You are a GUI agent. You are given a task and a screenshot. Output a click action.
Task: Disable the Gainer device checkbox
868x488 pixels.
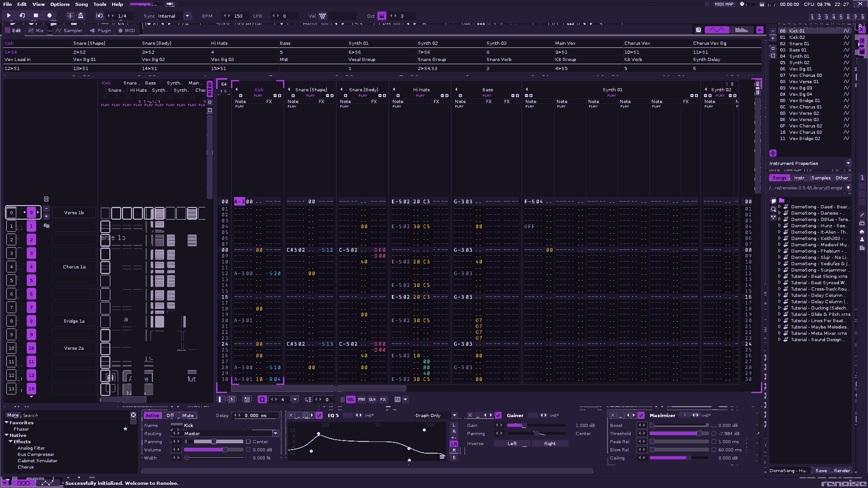(498, 415)
